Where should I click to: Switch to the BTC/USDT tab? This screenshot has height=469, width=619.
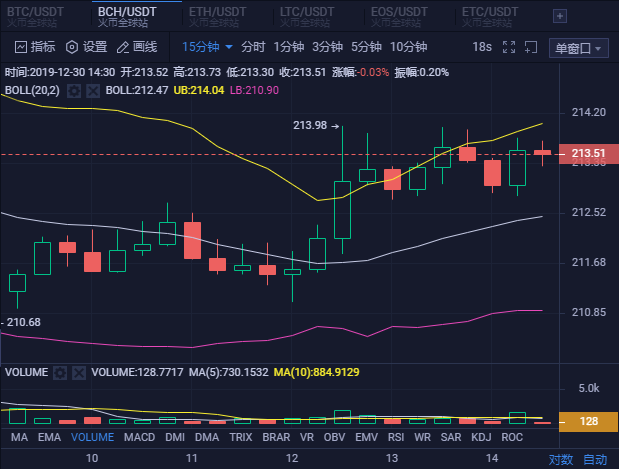coord(35,17)
